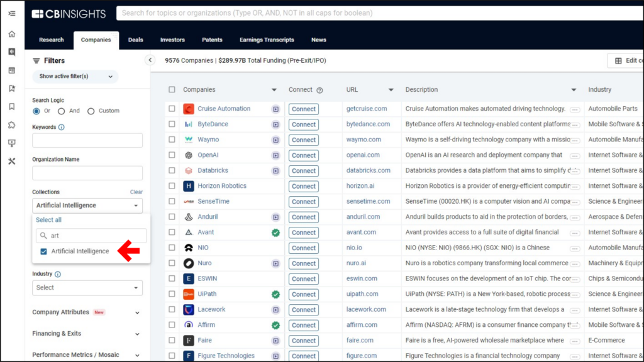The width and height of the screenshot is (644, 362).
Task: Open the tools wrench icon in sidebar
Action: [x=12, y=162]
